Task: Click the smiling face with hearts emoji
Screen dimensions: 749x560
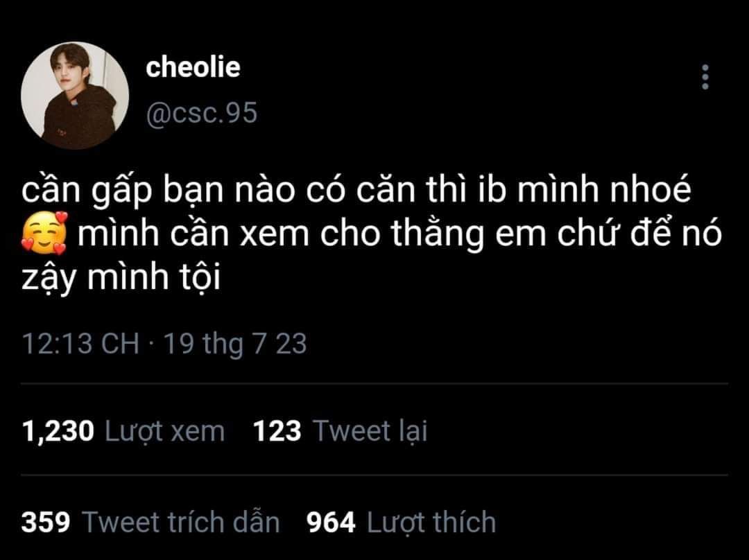Action: [x=44, y=232]
